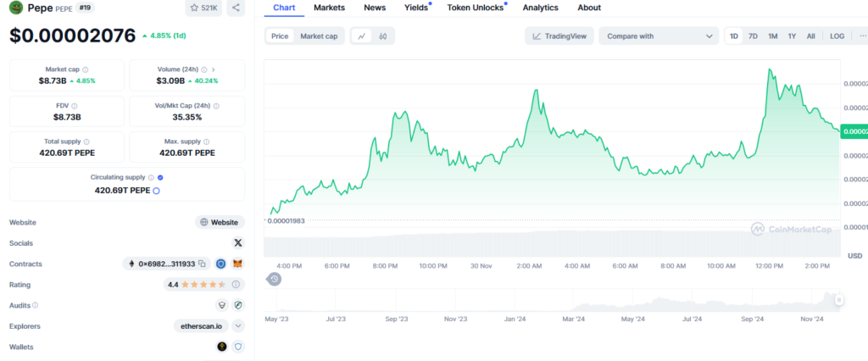Open Rating info icon
The width and height of the screenshot is (868, 361).
236,285
